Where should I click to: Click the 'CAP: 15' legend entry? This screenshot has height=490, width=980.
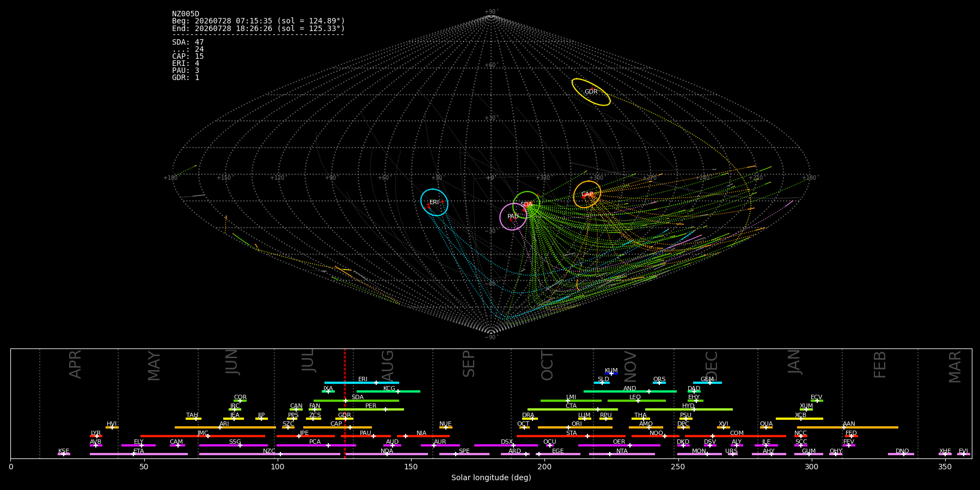point(188,57)
